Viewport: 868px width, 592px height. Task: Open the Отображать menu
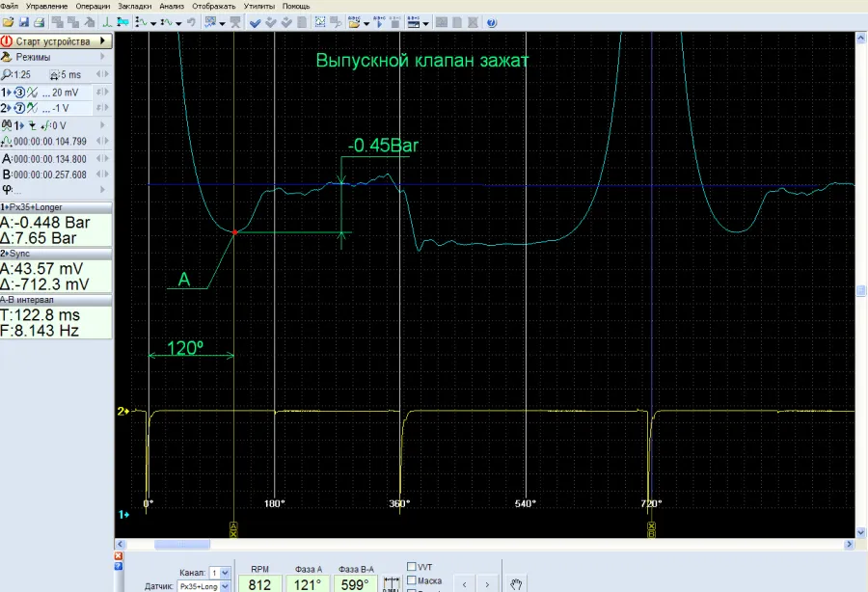(214, 6)
